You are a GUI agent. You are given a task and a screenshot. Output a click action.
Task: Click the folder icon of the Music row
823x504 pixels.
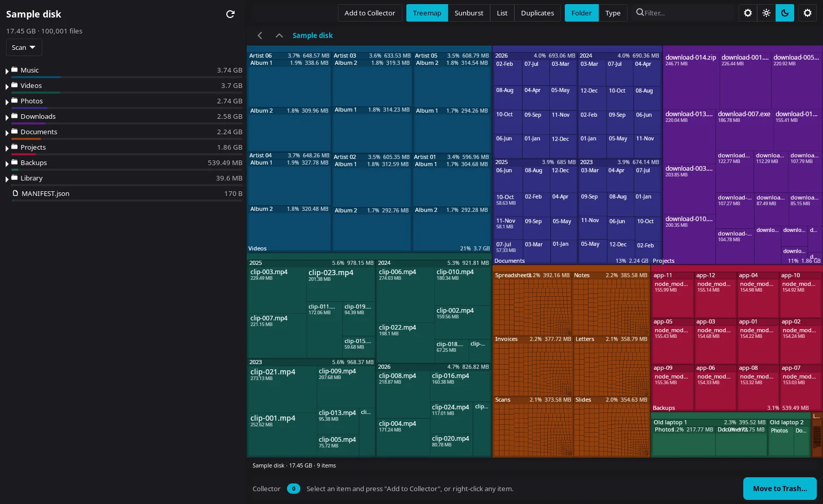pyautogui.click(x=14, y=69)
